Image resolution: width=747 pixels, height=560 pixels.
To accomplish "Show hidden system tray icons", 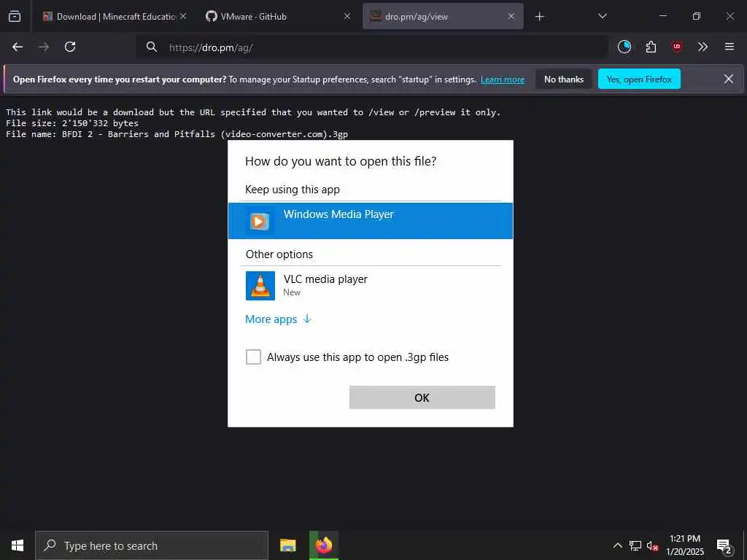I will 617,545.
